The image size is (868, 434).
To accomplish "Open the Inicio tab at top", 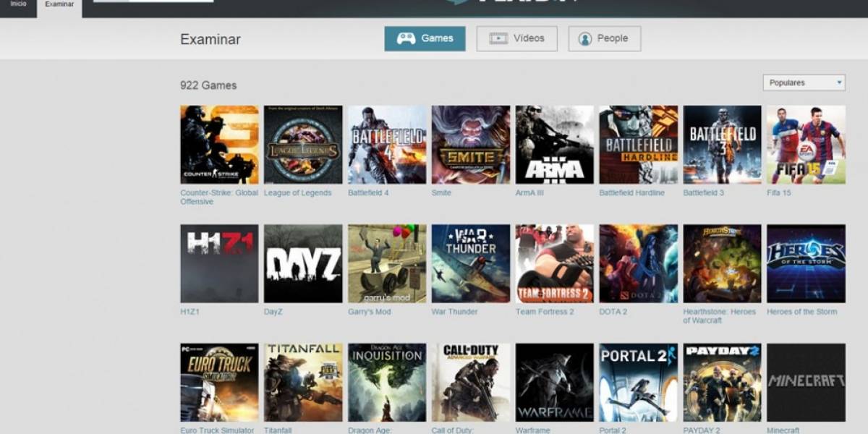I will click(x=18, y=4).
